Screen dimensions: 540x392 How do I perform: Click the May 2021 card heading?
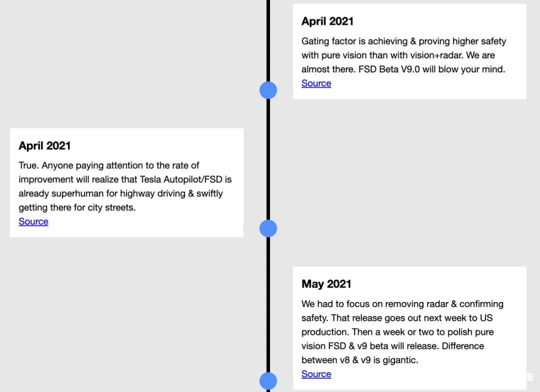[x=326, y=284]
